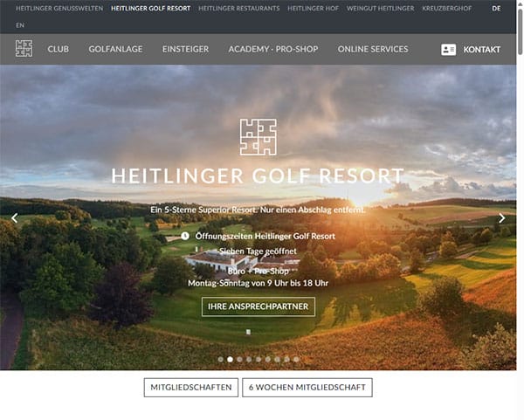Select the last carousel dot

click(296, 359)
